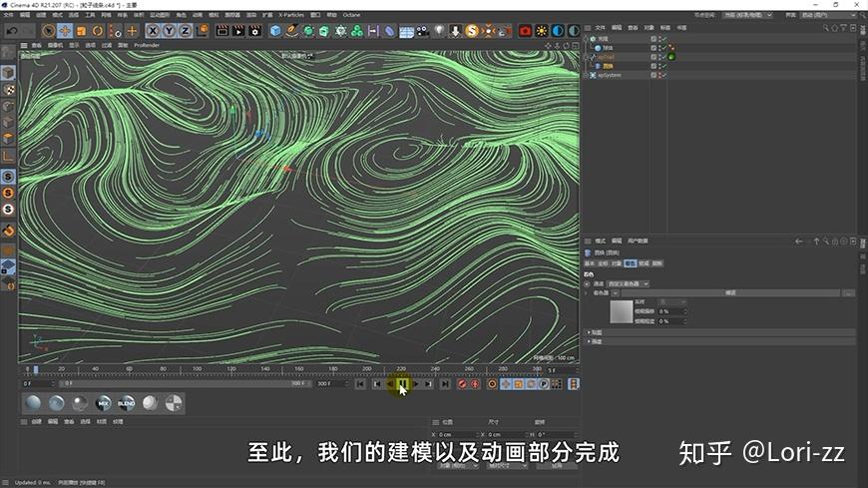Select the MIX material thumbnail

103,404
